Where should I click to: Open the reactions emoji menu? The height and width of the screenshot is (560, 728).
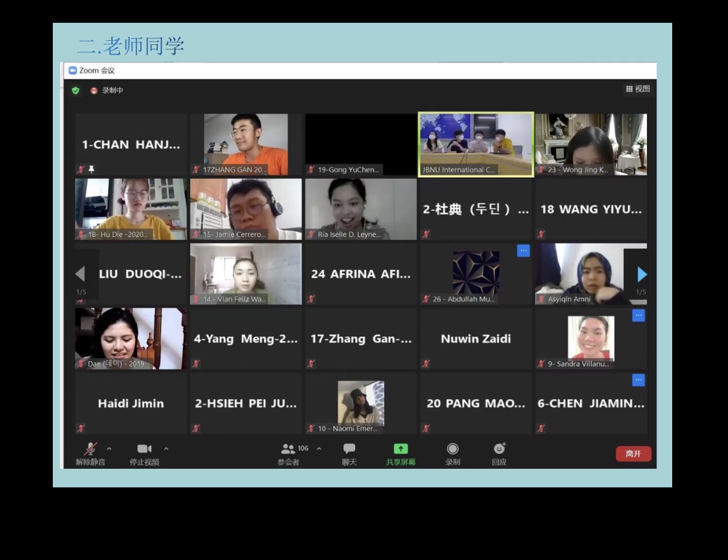click(x=499, y=449)
